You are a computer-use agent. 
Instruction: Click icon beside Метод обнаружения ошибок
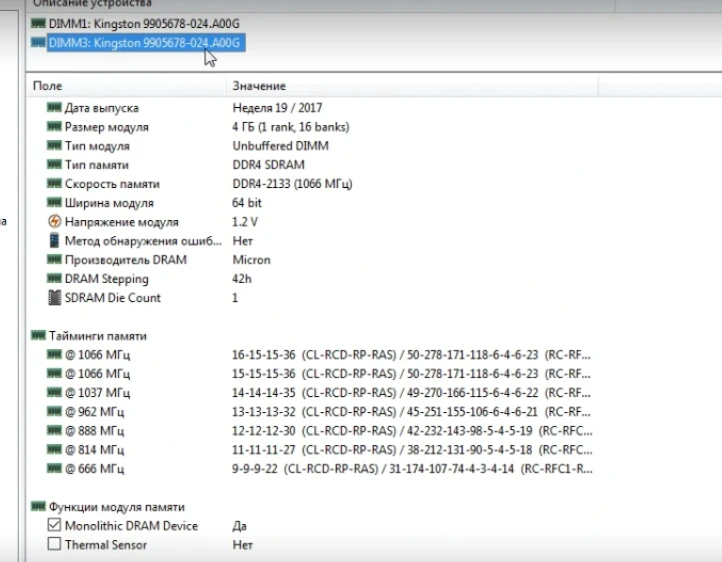[x=54, y=240]
